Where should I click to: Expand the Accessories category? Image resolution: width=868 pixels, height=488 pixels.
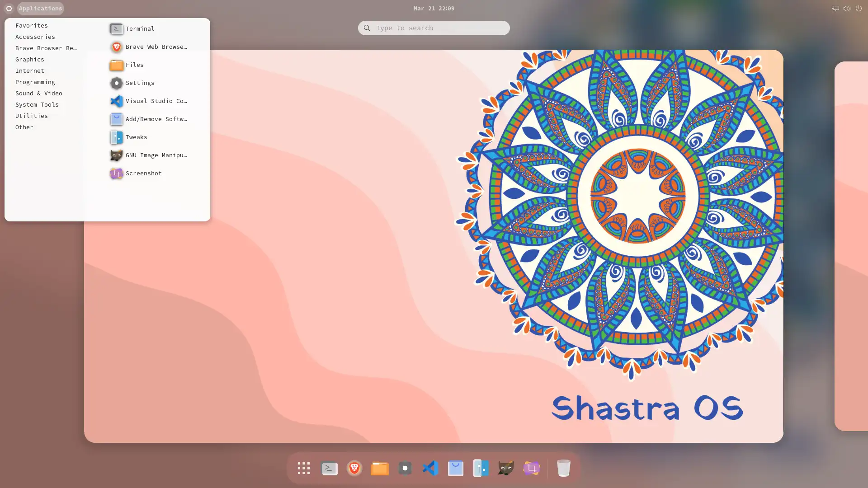coord(34,36)
